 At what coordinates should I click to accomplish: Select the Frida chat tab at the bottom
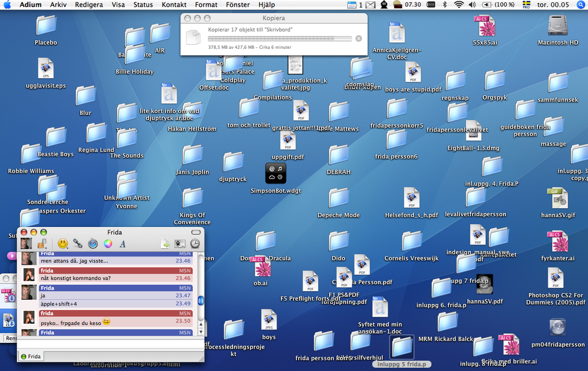(31, 357)
